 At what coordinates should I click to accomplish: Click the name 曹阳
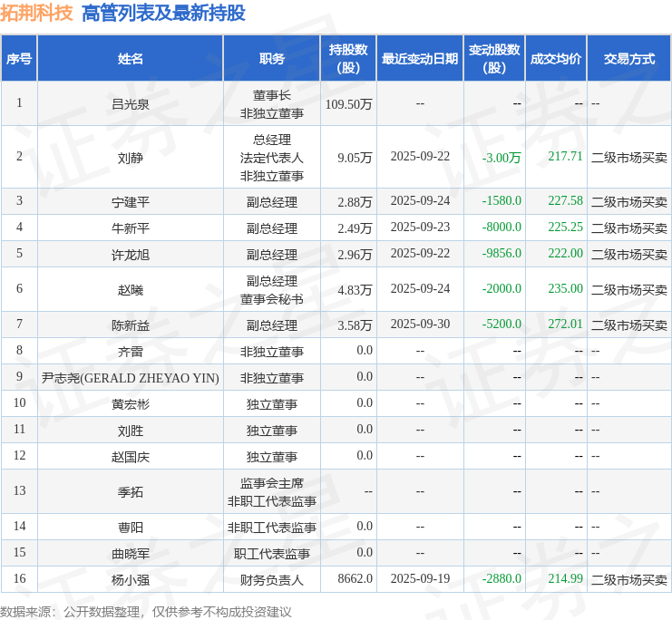click(131, 528)
